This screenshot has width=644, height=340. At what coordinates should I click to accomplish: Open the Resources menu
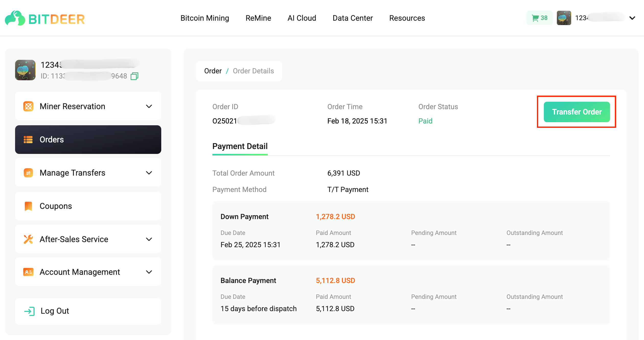coord(407,18)
